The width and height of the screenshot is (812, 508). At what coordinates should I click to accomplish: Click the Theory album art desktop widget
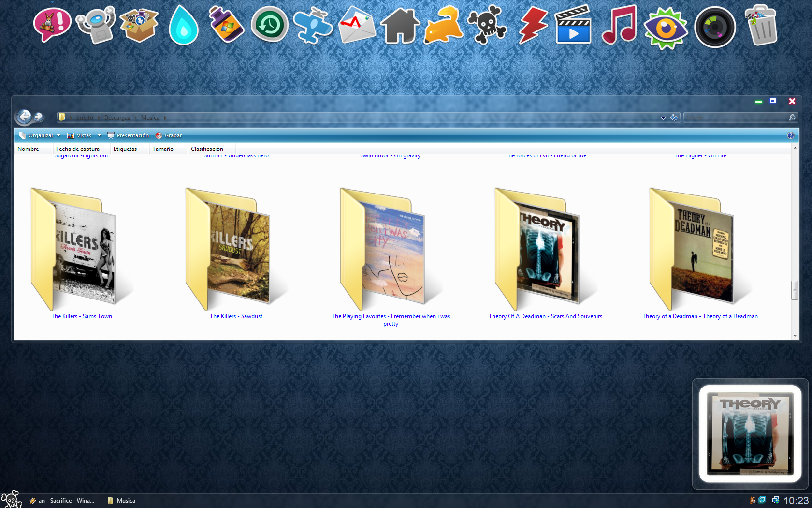tap(750, 433)
